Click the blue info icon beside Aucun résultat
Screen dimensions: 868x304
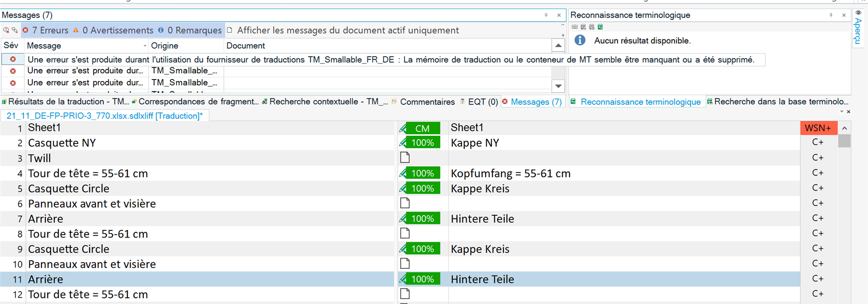(580, 40)
